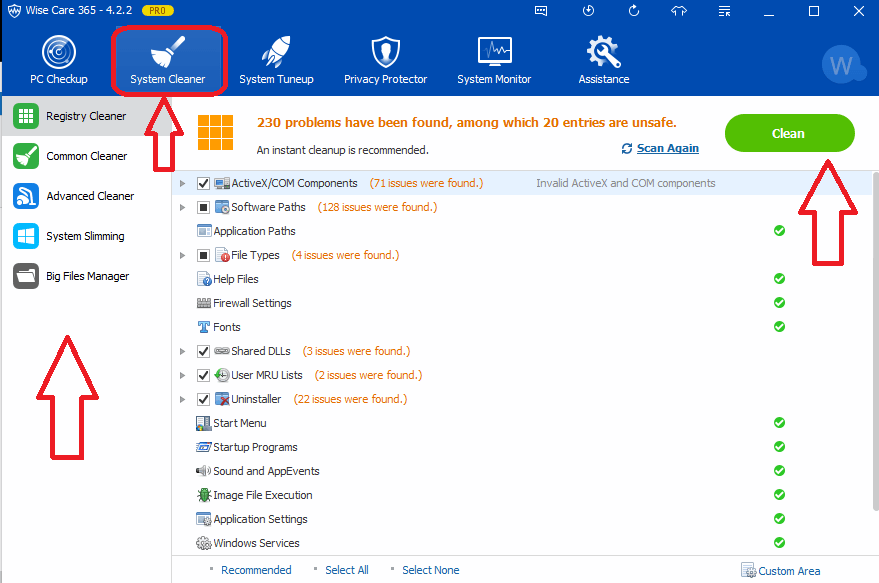Viewport: 879px width, 583px height.
Task: Open Common Cleaner in the sidebar
Action: tap(86, 156)
